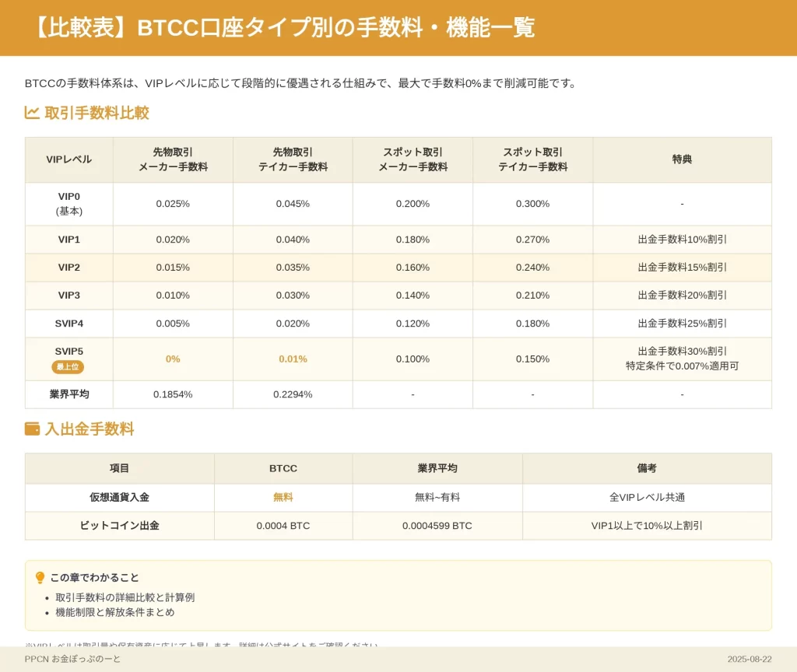Image resolution: width=797 pixels, height=672 pixels.
Task: Click the VIP1 row label
Action: tap(69, 240)
